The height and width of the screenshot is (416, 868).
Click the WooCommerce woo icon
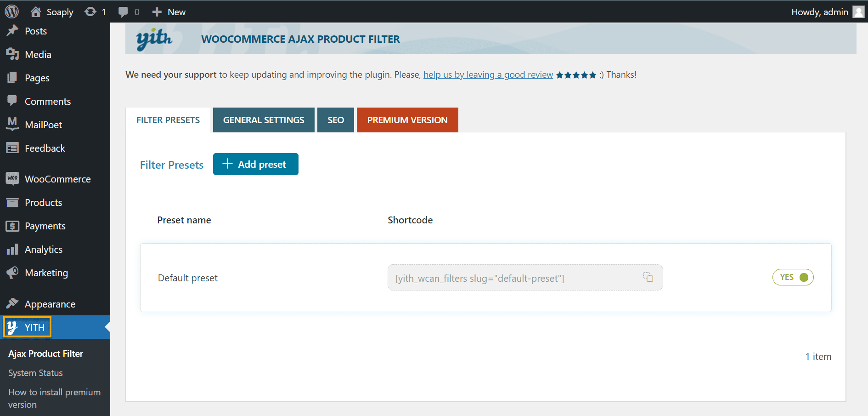(12, 178)
